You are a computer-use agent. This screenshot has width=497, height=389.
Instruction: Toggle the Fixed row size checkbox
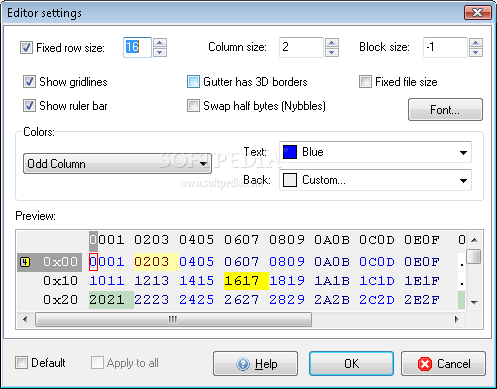[26, 47]
